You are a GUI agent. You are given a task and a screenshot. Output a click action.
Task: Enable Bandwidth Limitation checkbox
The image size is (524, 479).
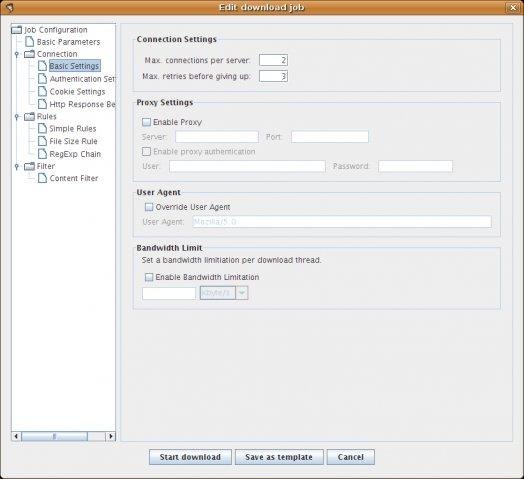point(149,277)
